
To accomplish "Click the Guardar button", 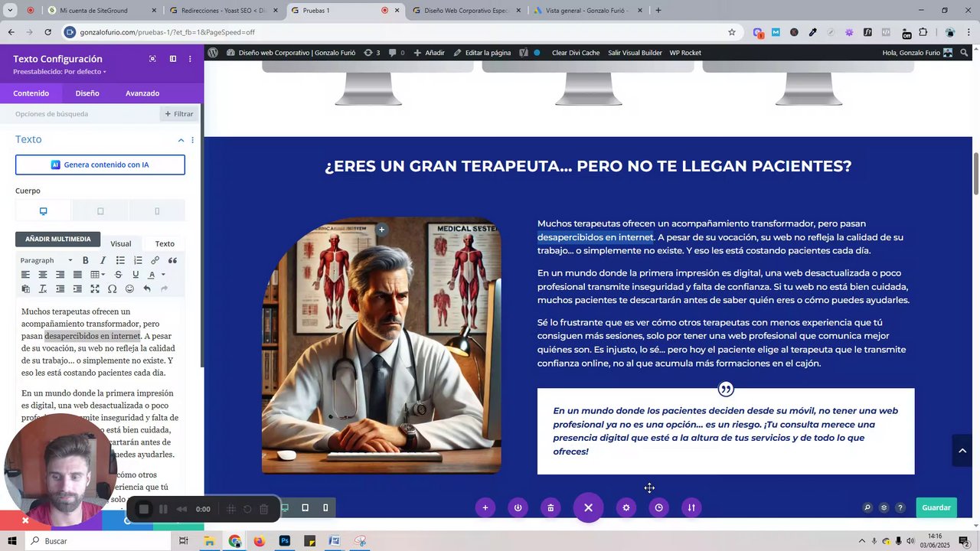I will (936, 507).
